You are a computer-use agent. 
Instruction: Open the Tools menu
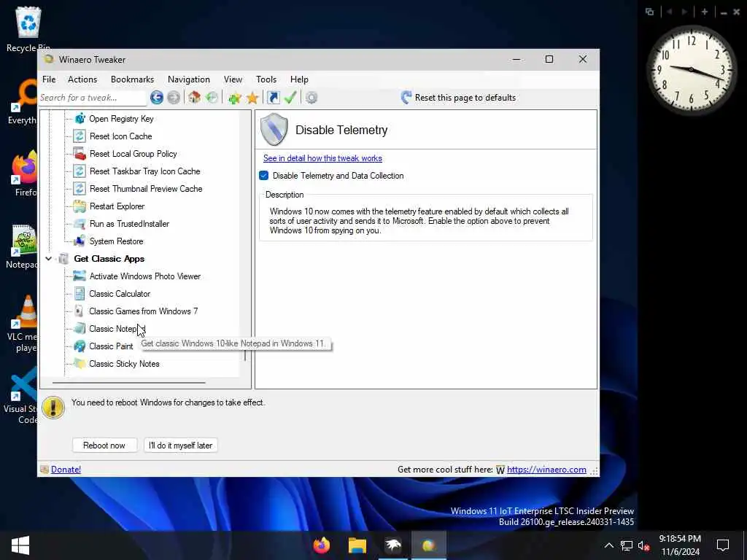[x=266, y=79]
